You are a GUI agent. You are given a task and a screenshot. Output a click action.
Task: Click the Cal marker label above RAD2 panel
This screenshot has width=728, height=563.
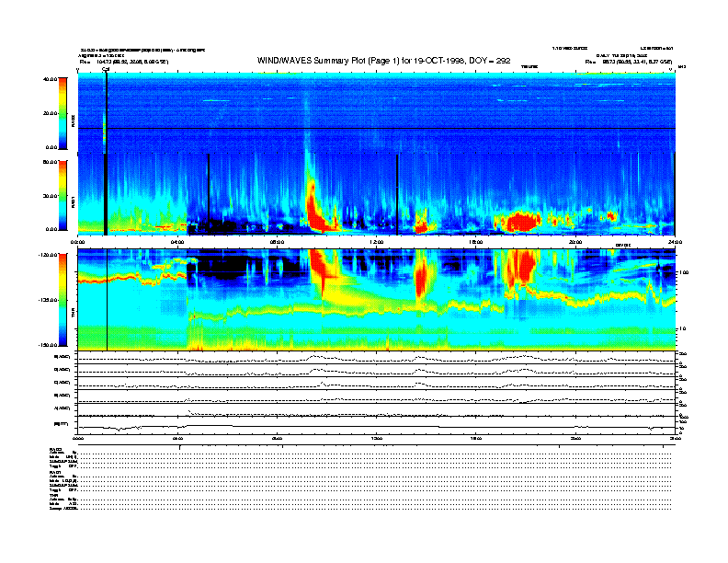point(106,70)
